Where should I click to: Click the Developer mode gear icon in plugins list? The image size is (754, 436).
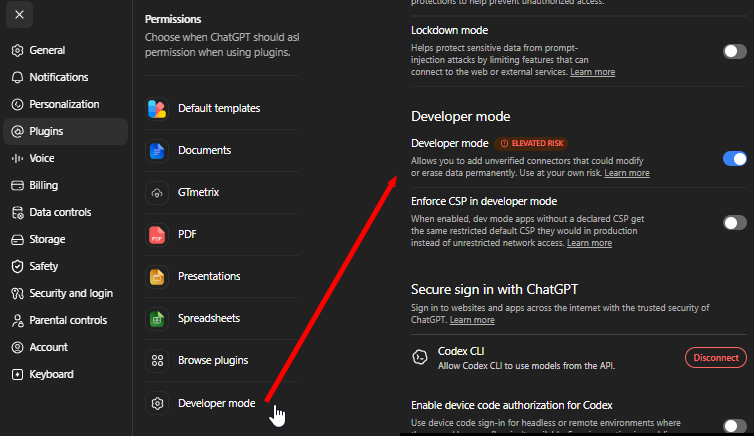[x=157, y=403]
